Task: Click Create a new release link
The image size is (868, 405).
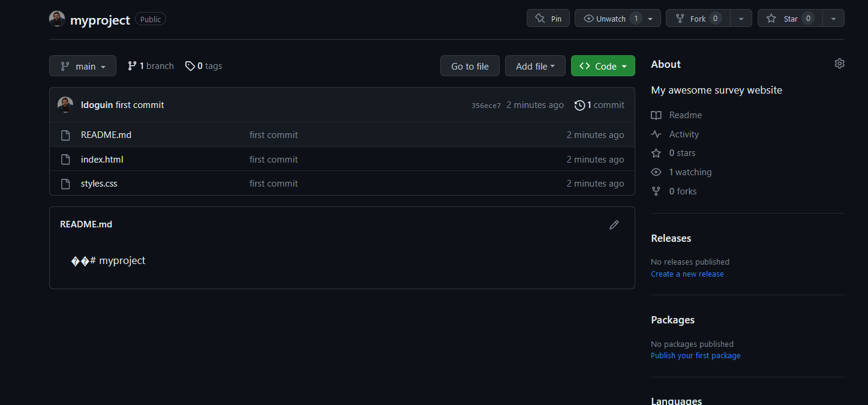Action: 687,274
